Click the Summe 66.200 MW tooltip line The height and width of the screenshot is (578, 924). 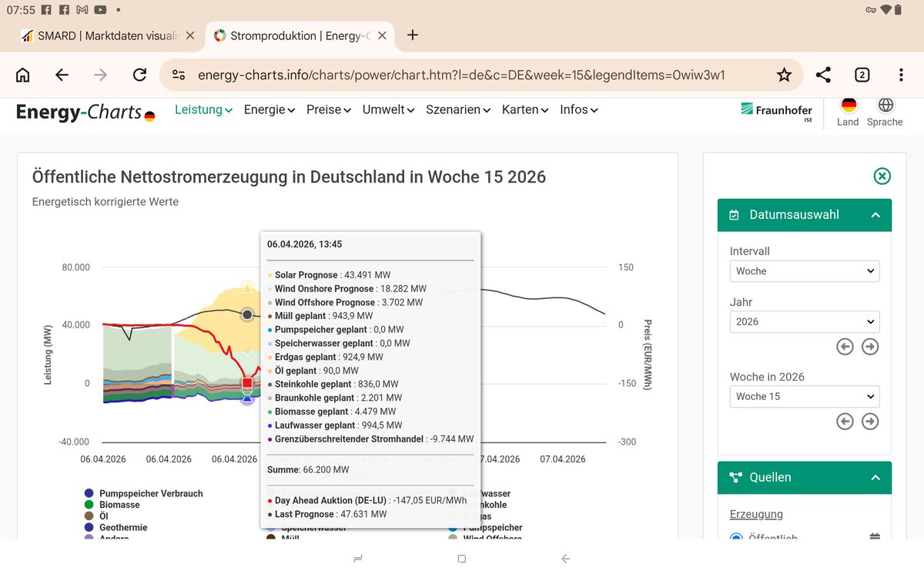(308, 469)
